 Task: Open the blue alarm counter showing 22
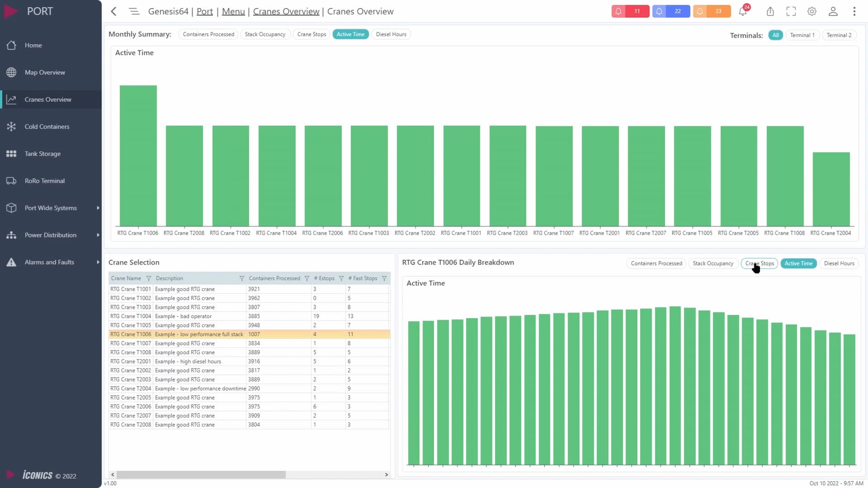point(671,11)
